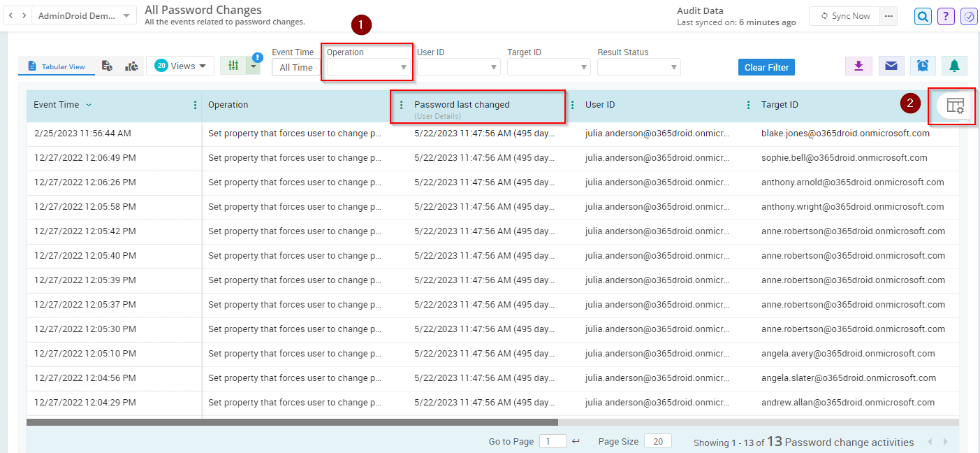Expand the Views dropdown showing 20
This screenshot has width=980, height=453.
pyautogui.click(x=180, y=65)
